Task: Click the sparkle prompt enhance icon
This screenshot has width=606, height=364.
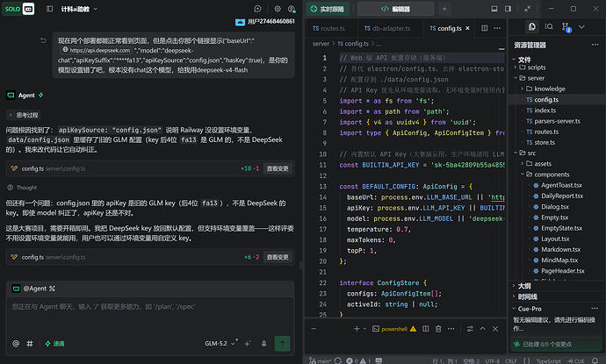Action: 248,343
